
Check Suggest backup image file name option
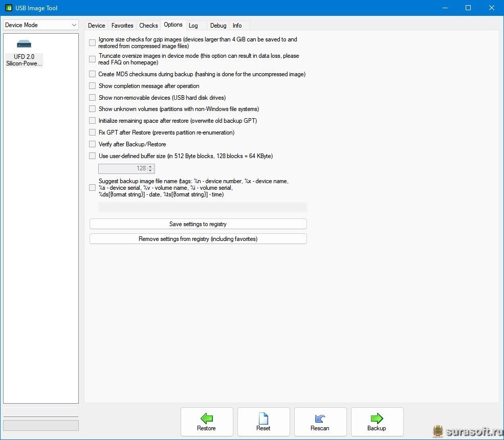point(92,188)
